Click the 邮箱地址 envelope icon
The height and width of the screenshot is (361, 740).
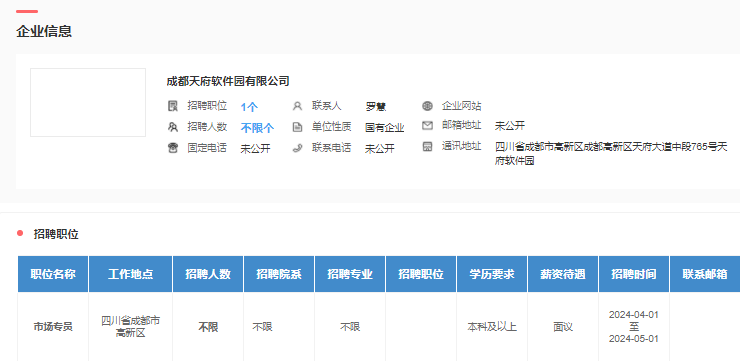coord(427,126)
